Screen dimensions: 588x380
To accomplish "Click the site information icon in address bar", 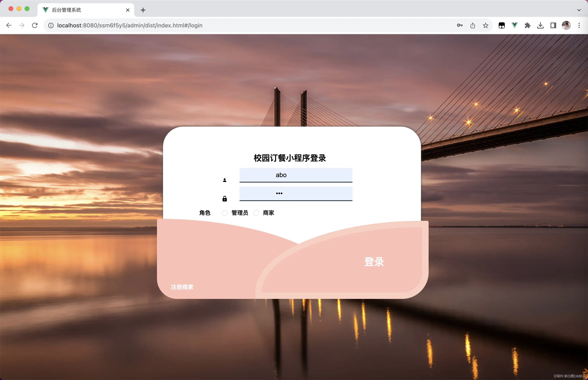I will (x=51, y=25).
